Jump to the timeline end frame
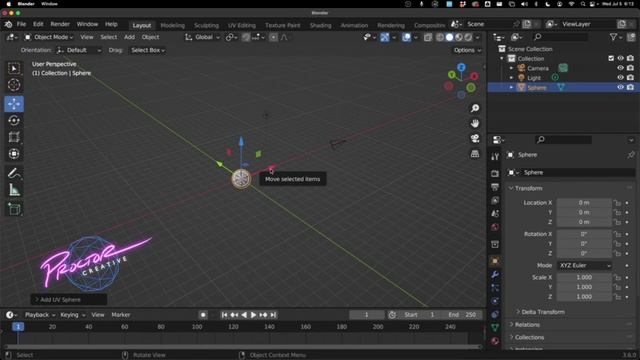Image resolution: width=640 pixels, height=360 pixels. click(x=273, y=315)
